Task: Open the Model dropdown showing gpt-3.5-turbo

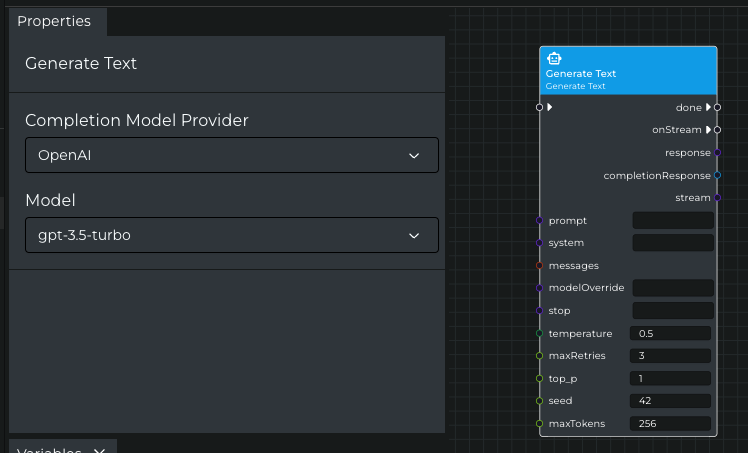Action: tap(231, 235)
